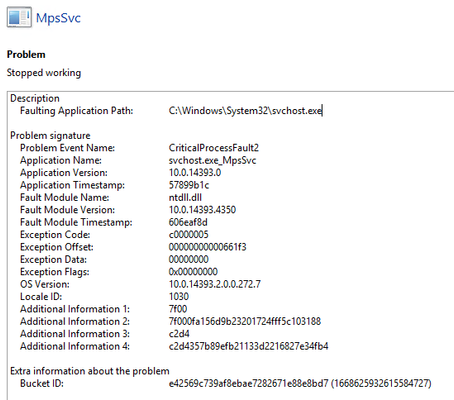Click the Fault Module Version value 10.0.14393.4350
Screen dimensions: 454x400
point(202,210)
